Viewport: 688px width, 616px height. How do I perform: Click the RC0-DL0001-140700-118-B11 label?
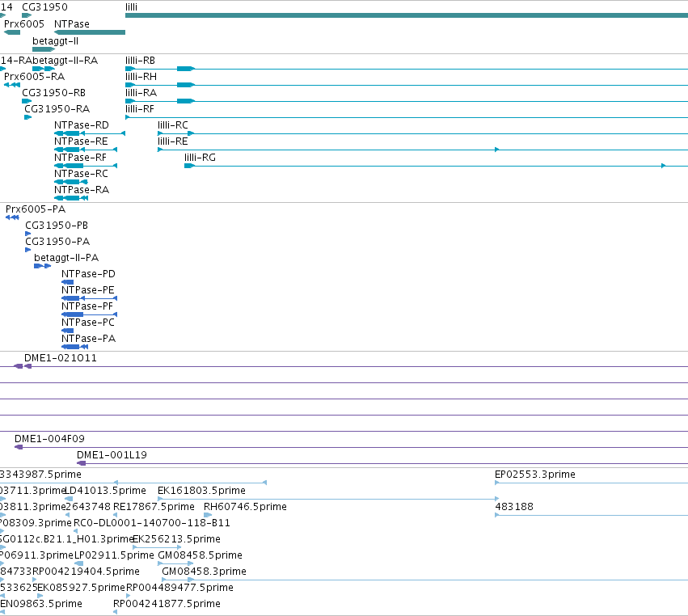tap(152, 523)
